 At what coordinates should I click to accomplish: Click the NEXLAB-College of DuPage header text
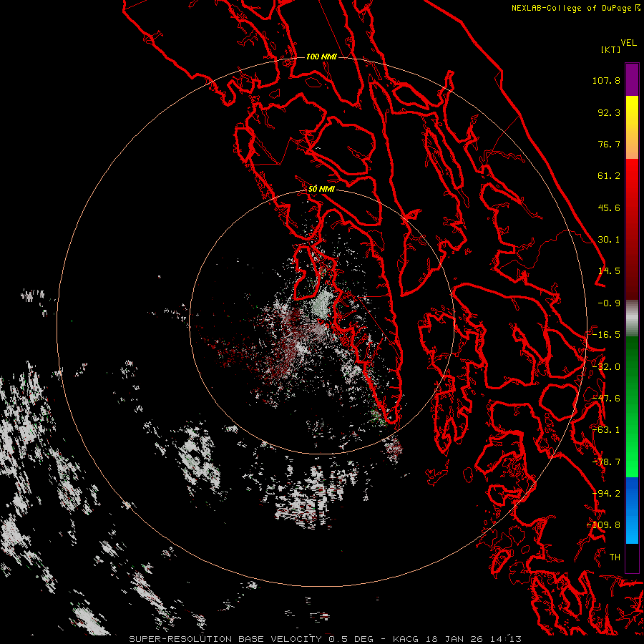click(572, 8)
